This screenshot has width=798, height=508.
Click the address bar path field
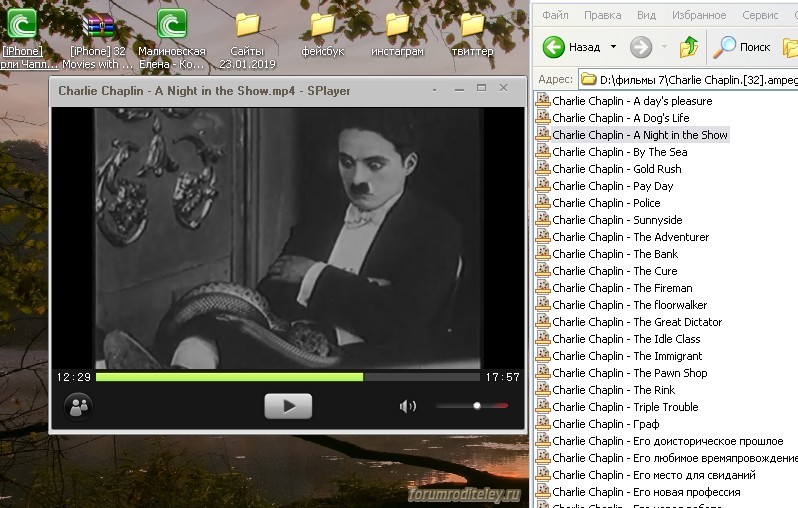click(x=689, y=80)
